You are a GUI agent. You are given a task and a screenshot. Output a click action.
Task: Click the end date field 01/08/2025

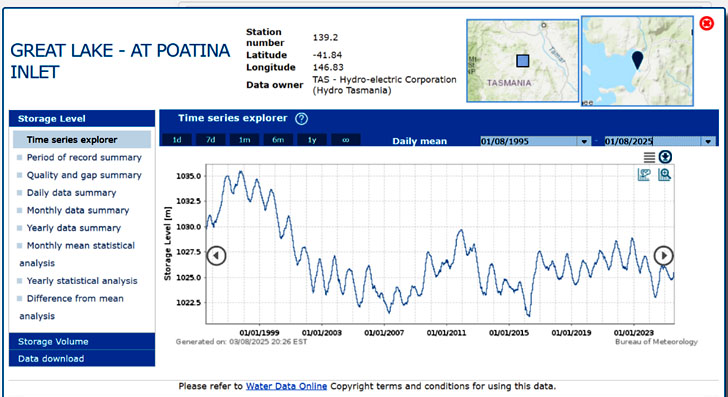(653, 141)
